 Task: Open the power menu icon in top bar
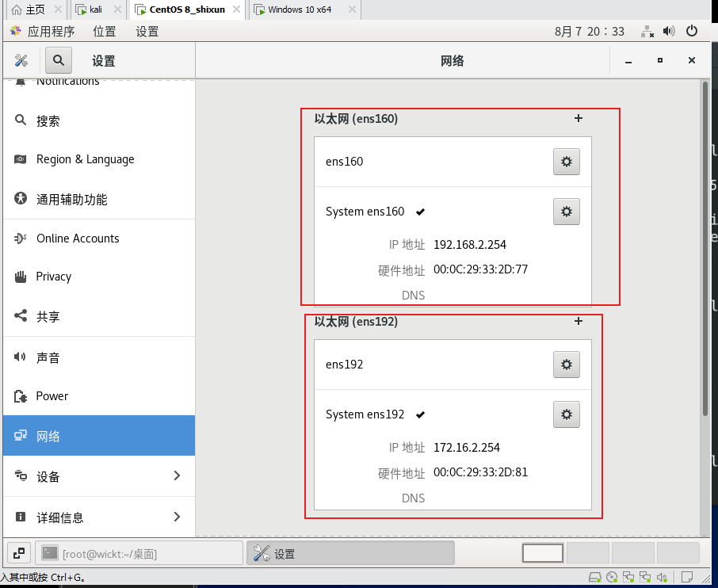691,31
